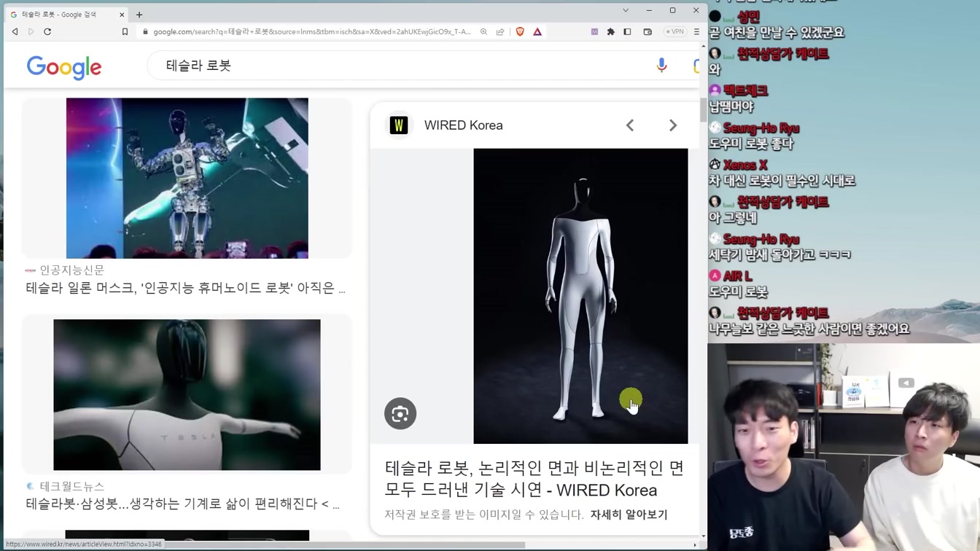Show the next image with right chevron

672,125
